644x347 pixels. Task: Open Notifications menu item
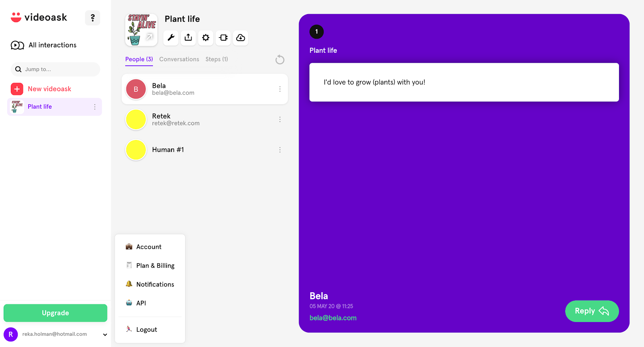pyautogui.click(x=150, y=284)
